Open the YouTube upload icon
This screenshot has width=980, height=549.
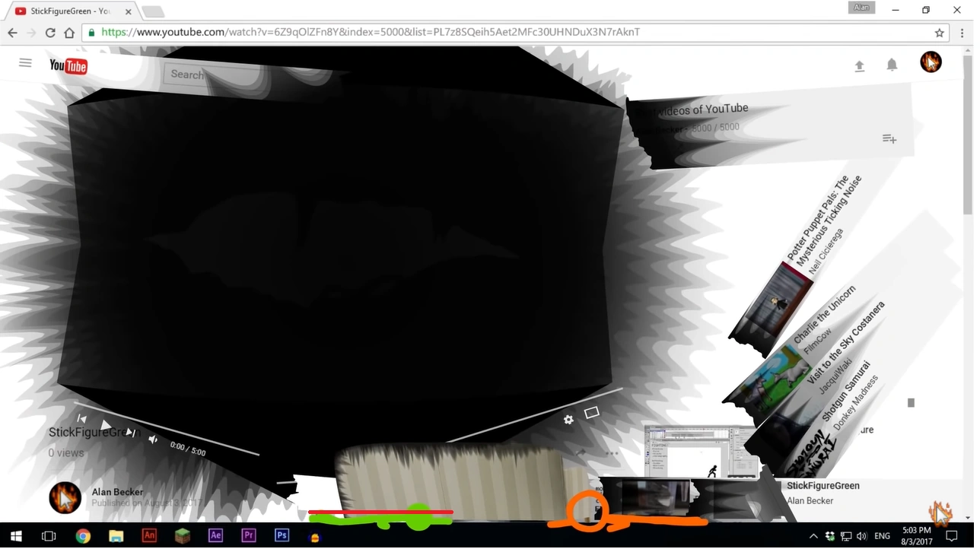(x=859, y=66)
